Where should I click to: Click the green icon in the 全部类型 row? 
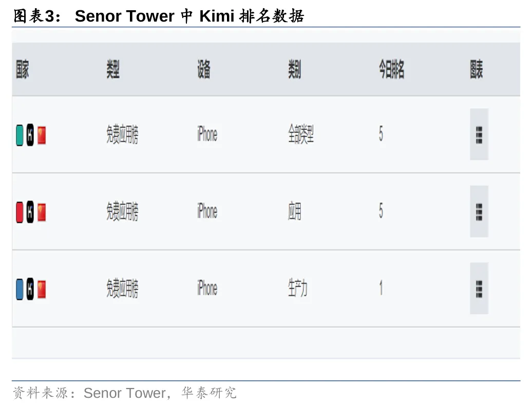click(20, 135)
